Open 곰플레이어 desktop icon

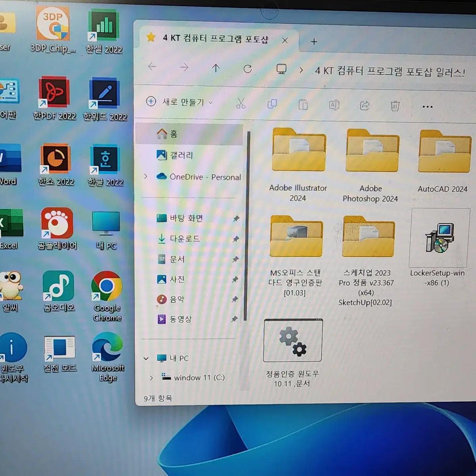click(57, 229)
